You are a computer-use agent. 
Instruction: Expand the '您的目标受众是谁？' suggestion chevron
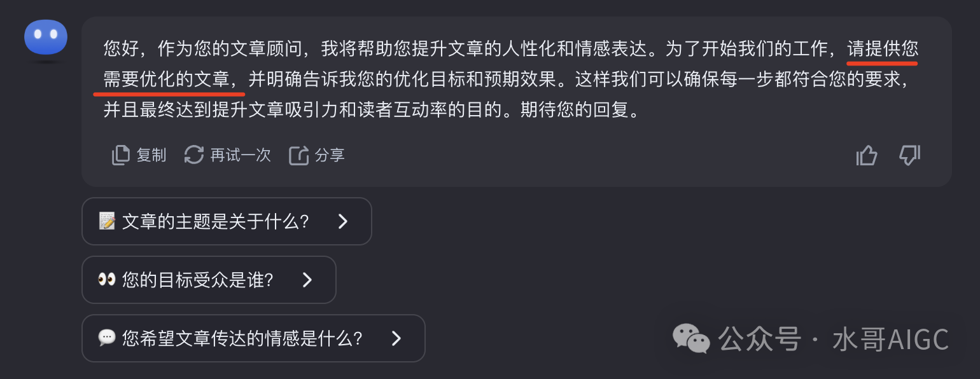click(307, 280)
